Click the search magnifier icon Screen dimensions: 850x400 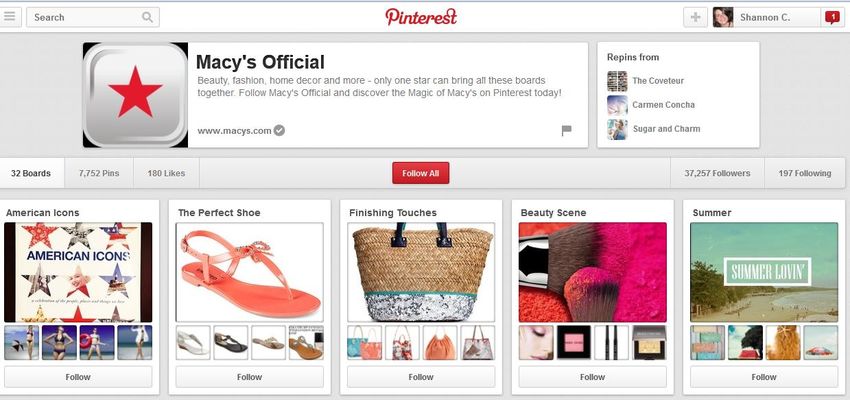click(147, 17)
